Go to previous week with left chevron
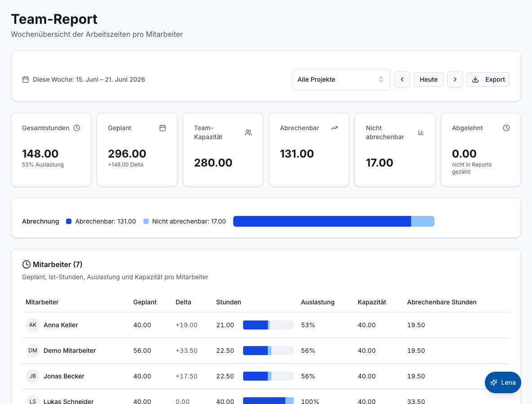Screen dimensions: 532x404 pos(402,79)
